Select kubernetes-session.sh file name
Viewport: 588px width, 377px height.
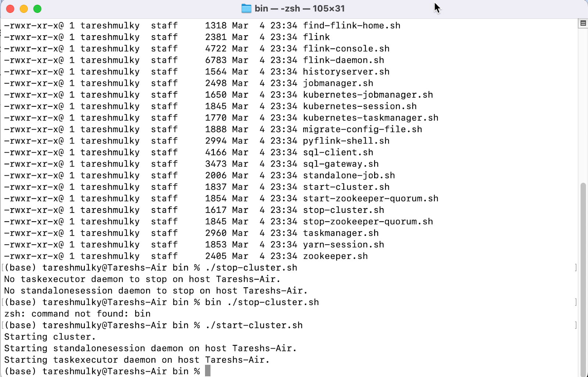click(x=360, y=106)
